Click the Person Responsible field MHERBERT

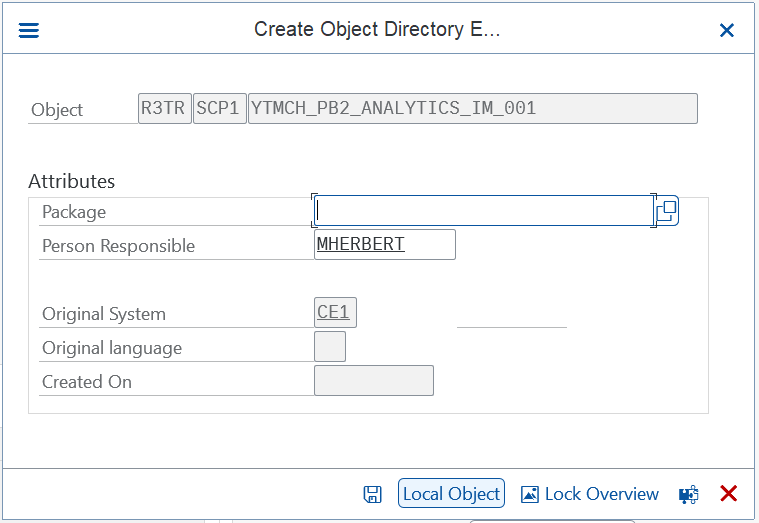pyautogui.click(x=384, y=244)
